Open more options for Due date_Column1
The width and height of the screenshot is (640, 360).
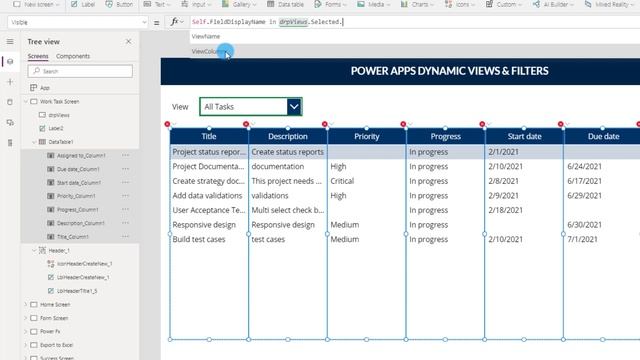pyautogui.click(x=125, y=169)
